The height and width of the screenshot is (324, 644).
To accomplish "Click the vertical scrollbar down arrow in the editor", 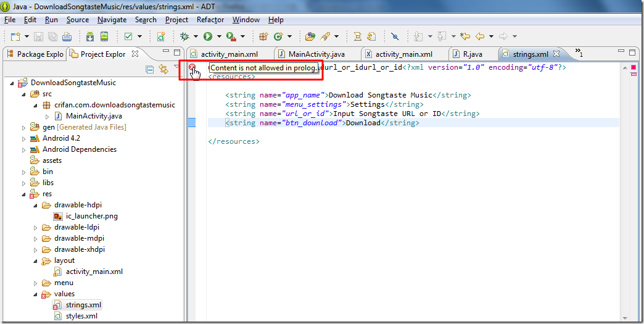I will coord(625,318).
